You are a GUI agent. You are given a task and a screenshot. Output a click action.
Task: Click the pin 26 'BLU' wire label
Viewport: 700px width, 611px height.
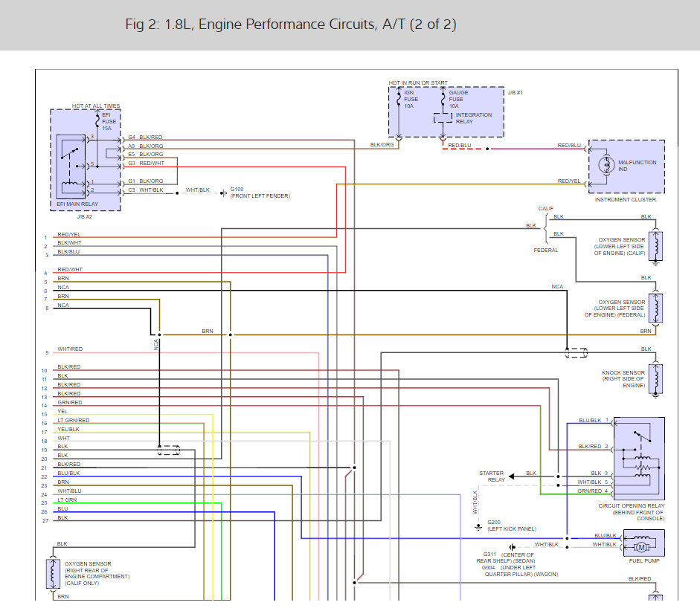(62, 509)
